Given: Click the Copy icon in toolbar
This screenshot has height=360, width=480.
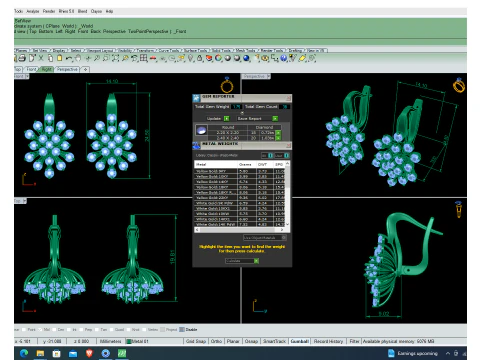Looking at the screenshot, I should point(50,58).
